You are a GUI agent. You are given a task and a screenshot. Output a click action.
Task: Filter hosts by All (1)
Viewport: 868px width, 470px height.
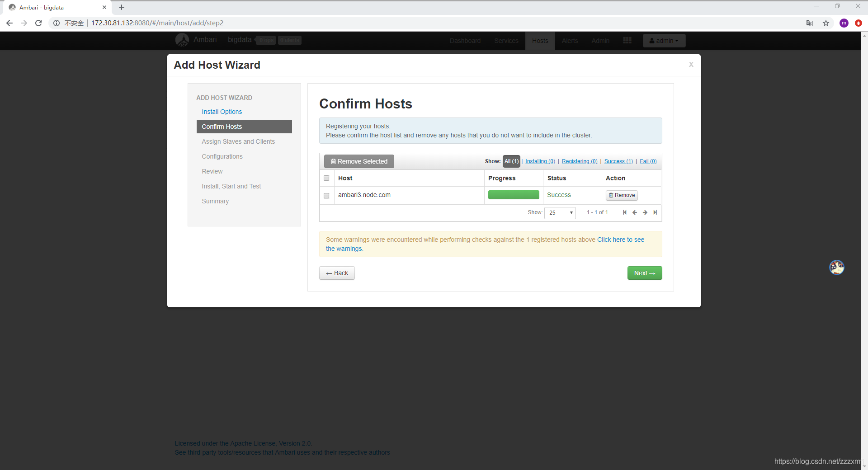pos(511,161)
